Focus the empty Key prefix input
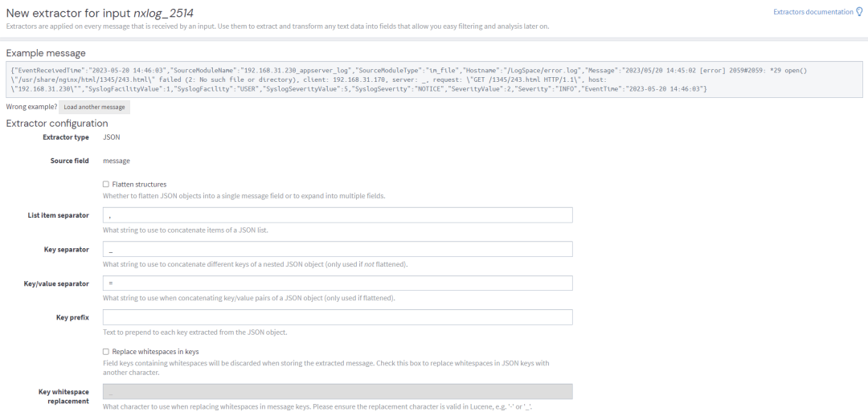This screenshot has width=868, height=416. click(x=338, y=317)
